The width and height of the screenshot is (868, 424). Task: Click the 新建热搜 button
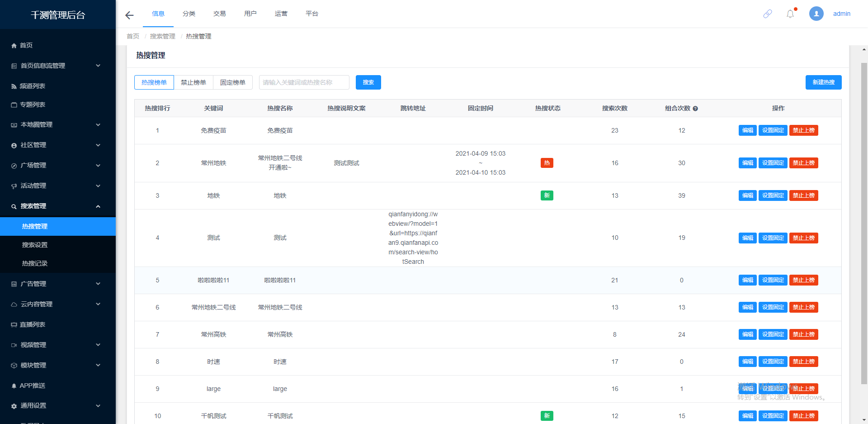point(824,82)
